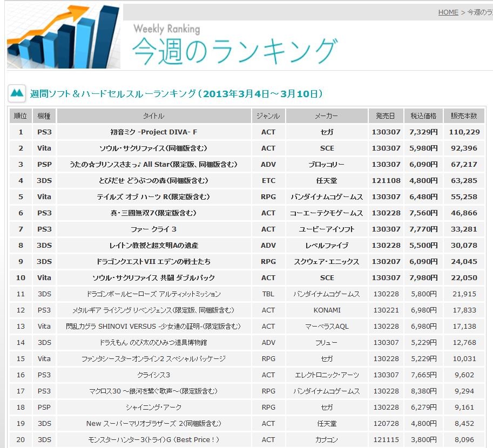Viewport: 493px width, 448px height.
Task: Click sales figure 55,258
Action: pyautogui.click(x=464, y=197)
